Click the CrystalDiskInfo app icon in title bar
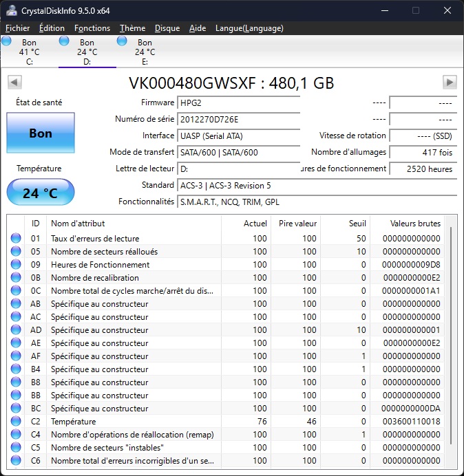The image size is (464, 476). tap(12, 10)
